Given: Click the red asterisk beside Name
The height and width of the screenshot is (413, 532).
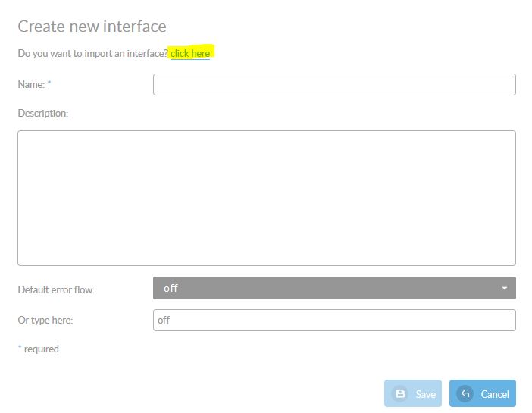Looking at the screenshot, I should (49, 83).
